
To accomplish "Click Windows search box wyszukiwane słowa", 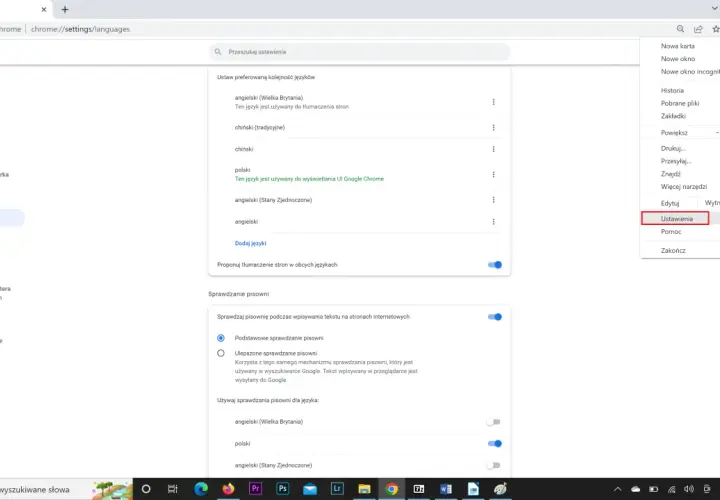I will (x=67, y=489).
